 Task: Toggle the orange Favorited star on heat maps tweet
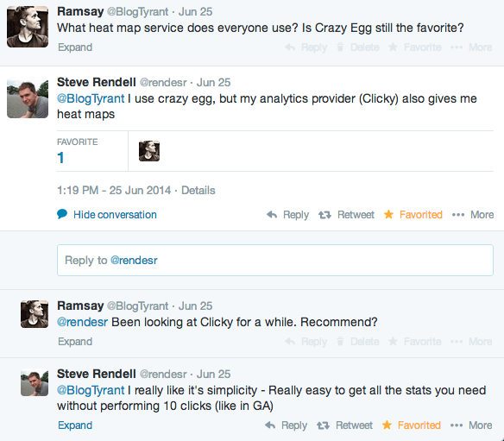(x=388, y=214)
